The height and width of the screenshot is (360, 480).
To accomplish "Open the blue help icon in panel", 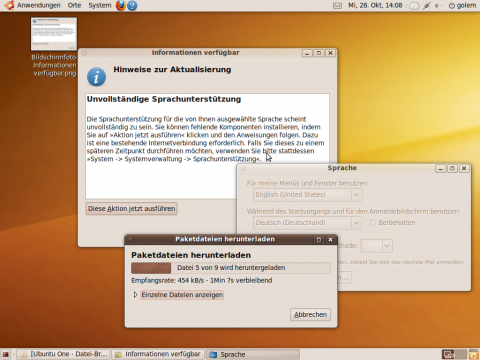I will tap(132, 6).
